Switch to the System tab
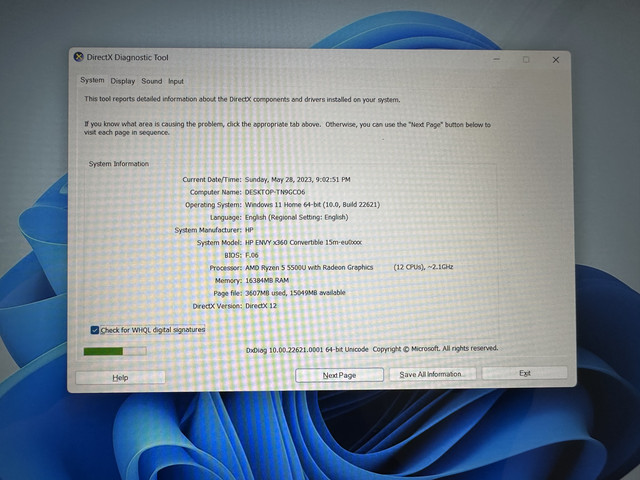Image resolution: width=640 pixels, height=480 pixels. click(x=92, y=80)
